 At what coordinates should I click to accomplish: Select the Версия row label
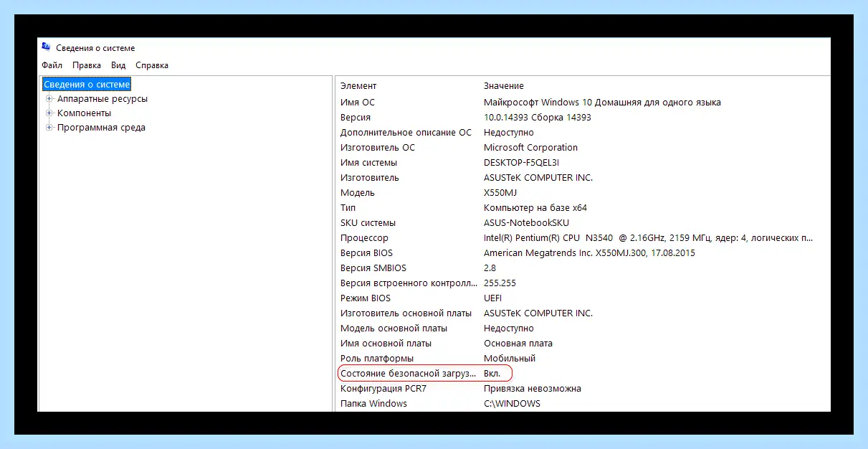356,118
